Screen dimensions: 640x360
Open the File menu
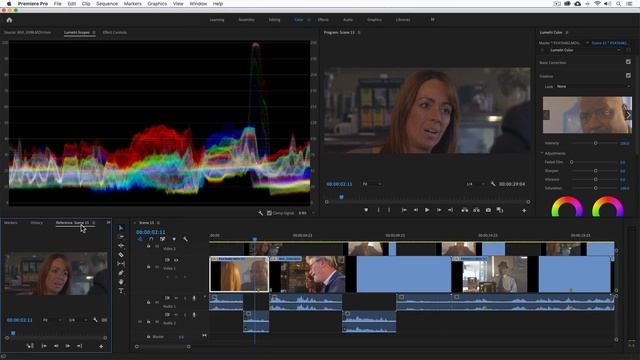pos(58,4)
